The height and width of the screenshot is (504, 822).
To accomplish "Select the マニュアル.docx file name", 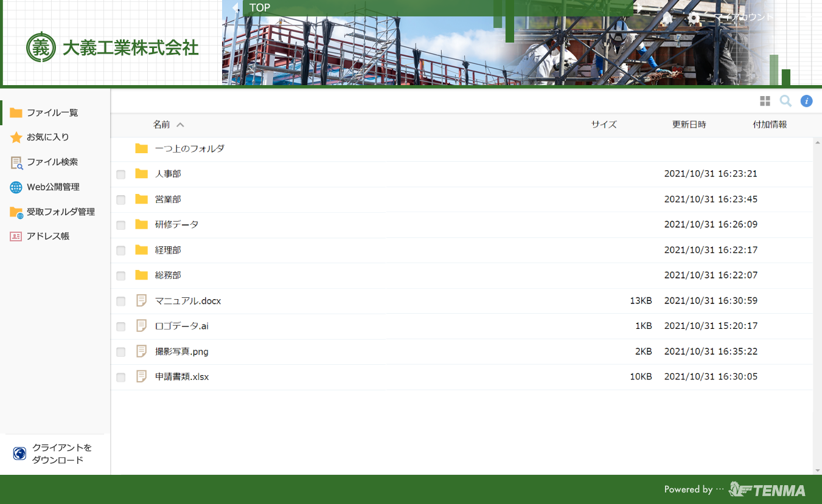I will tap(188, 301).
